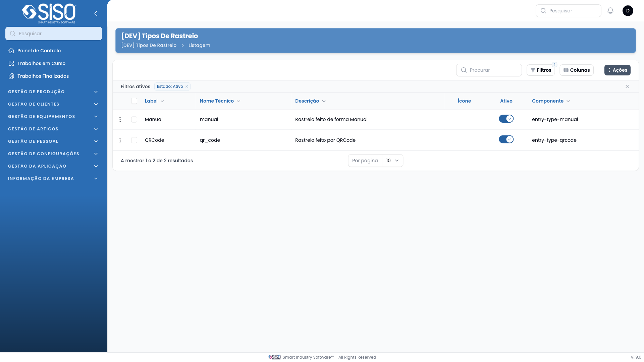Open the results per page dropdown
This screenshot has width=644, height=362.
pyautogui.click(x=392, y=161)
